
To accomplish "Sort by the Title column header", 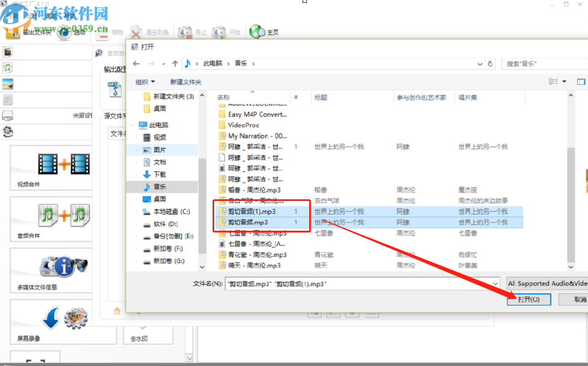I will point(321,97).
